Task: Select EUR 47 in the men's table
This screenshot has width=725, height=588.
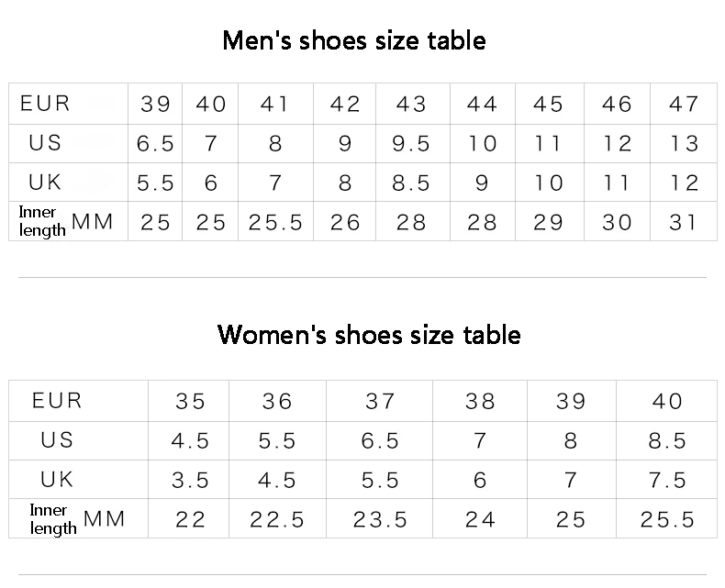Action: [684, 105]
